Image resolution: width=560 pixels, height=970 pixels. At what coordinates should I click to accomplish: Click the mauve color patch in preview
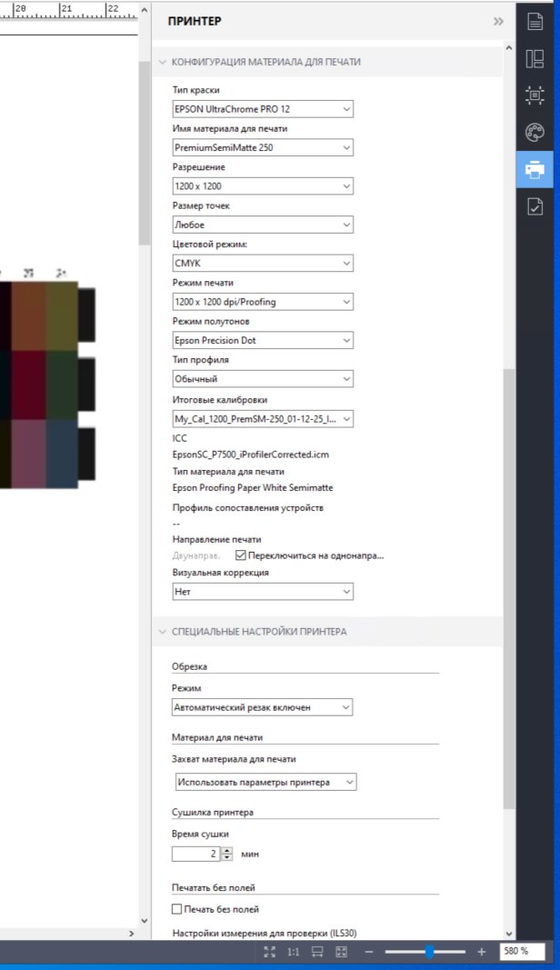coord(28,454)
